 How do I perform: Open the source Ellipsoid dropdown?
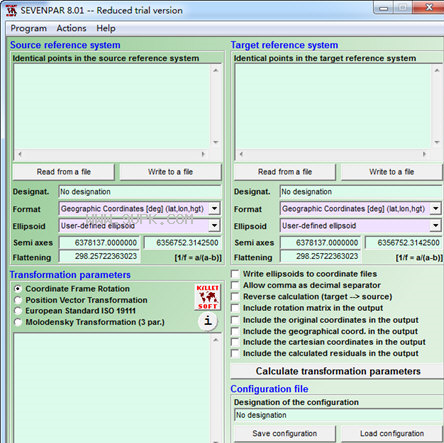[x=214, y=226]
